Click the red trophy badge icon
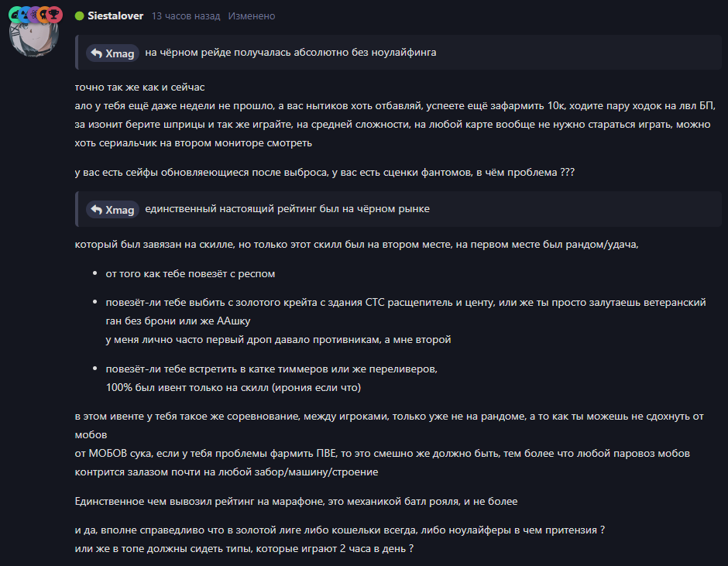 point(55,15)
